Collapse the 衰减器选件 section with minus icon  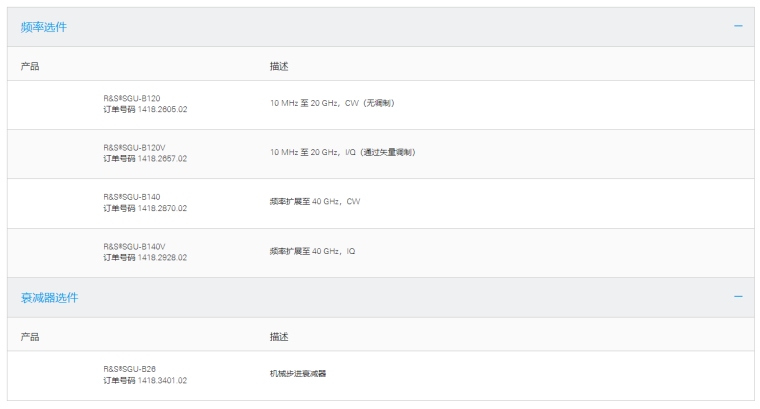click(x=738, y=297)
